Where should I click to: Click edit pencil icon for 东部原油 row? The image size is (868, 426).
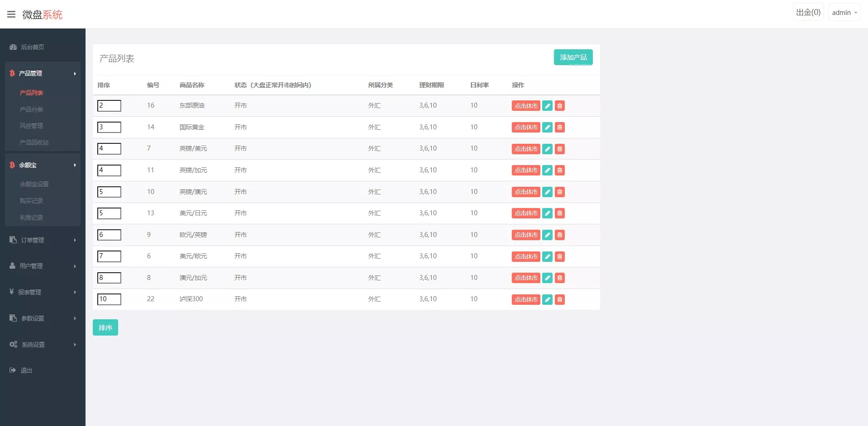(547, 106)
